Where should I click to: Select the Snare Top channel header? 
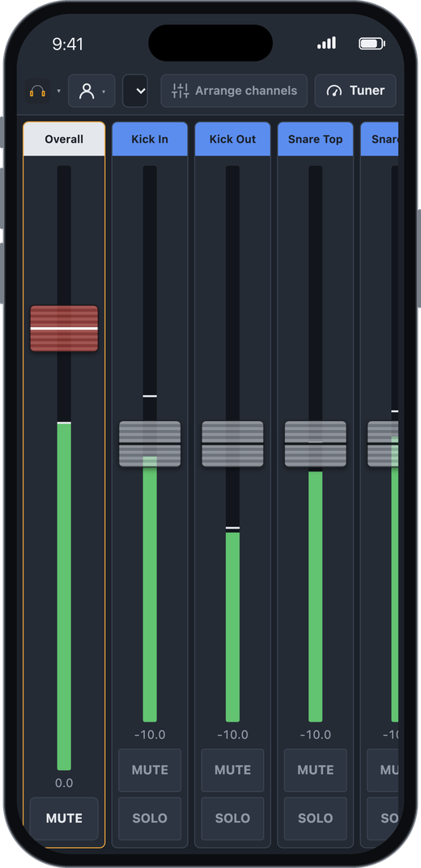[315, 139]
